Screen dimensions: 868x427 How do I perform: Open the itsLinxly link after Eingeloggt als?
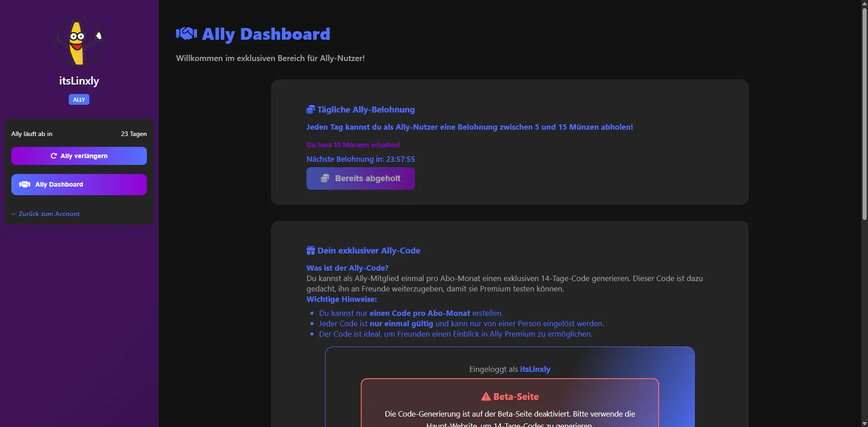click(535, 369)
